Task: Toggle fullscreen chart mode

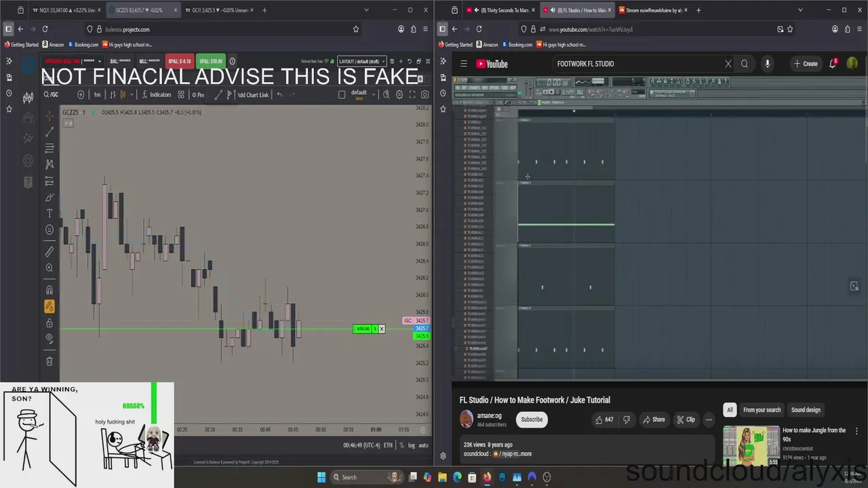Action: pos(412,95)
